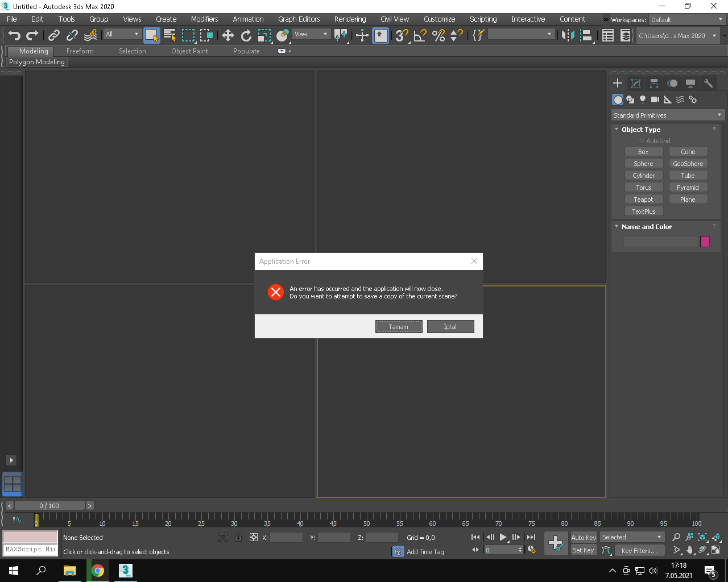
Task: Activate the Select and Move tool
Action: click(x=228, y=36)
